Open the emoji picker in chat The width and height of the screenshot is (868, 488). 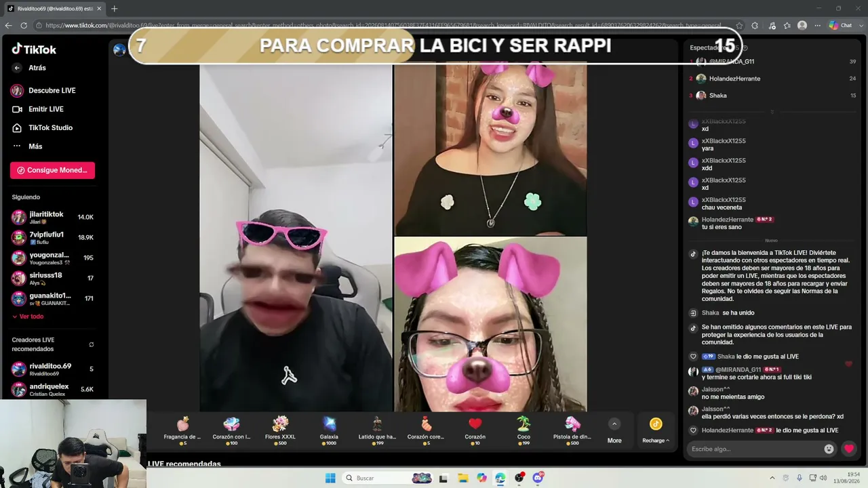829,449
